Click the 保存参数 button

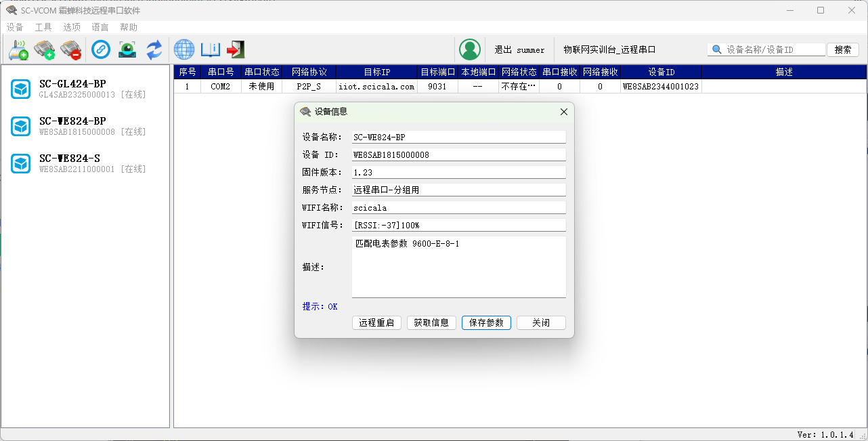tap(486, 322)
